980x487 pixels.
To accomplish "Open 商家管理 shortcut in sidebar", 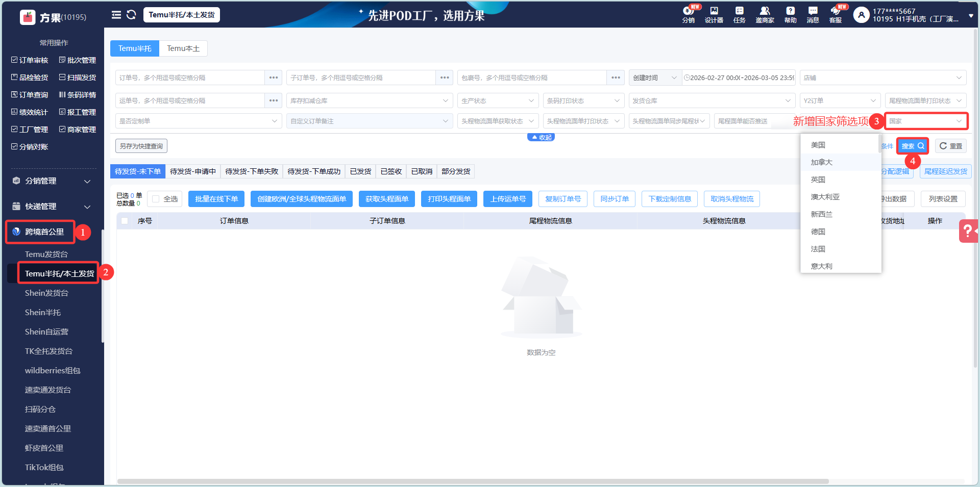I will click(x=78, y=130).
